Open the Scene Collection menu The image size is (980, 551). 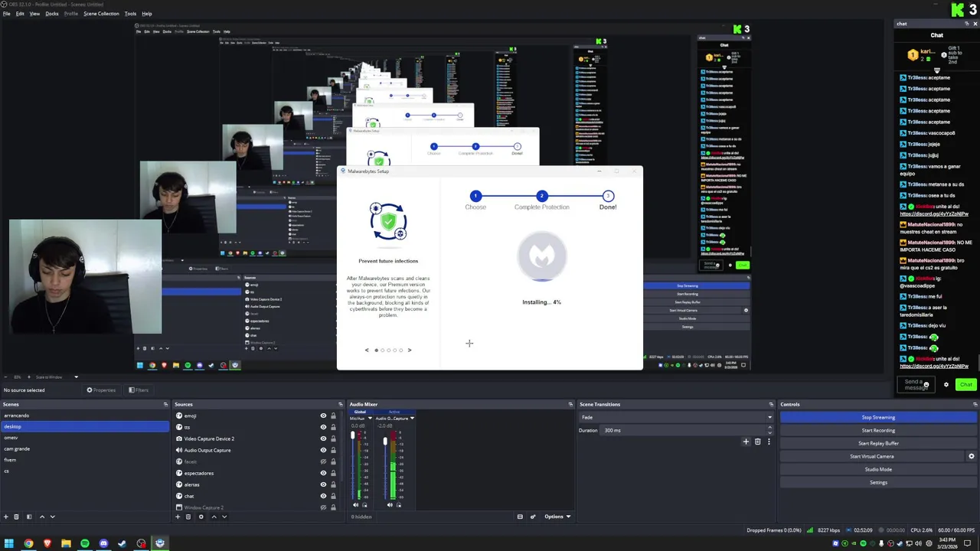point(101,13)
